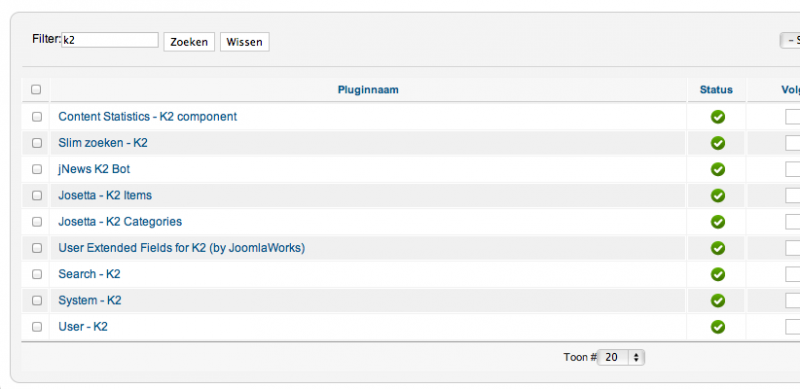
Task: Click ordering field in Josetta - K2 Categories row
Action: 792,222
